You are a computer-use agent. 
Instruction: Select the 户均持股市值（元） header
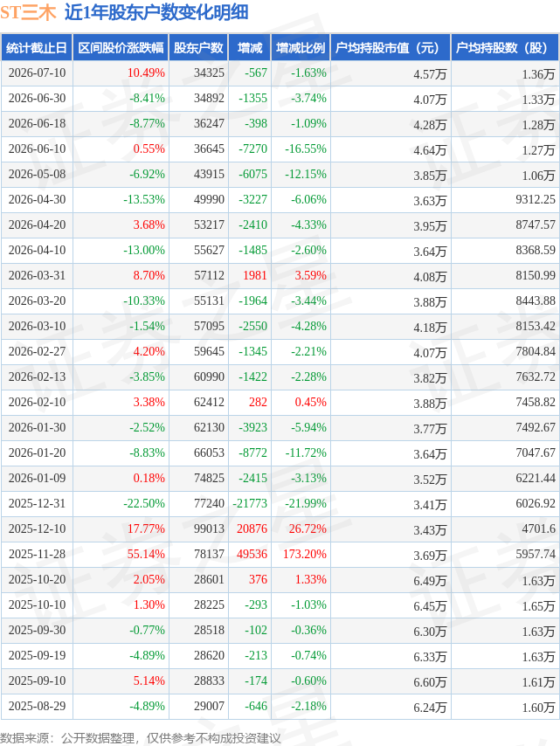[x=391, y=47]
